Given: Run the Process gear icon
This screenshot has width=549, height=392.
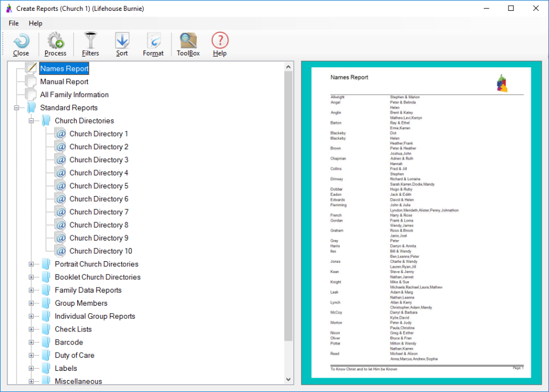Looking at the screenshot, I should pyautogui.click(x=55, y=42).
